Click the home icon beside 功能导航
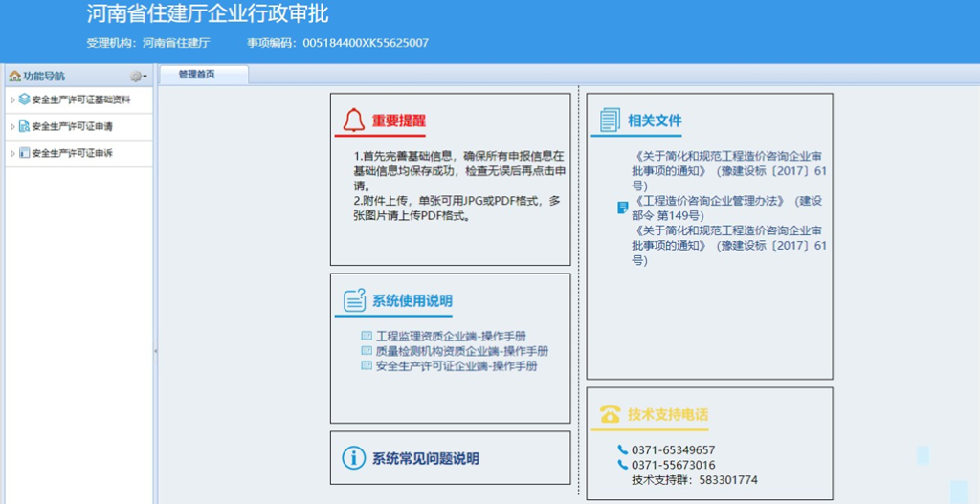The width and height of the screenshot is (980, 504). coord(14,77)
